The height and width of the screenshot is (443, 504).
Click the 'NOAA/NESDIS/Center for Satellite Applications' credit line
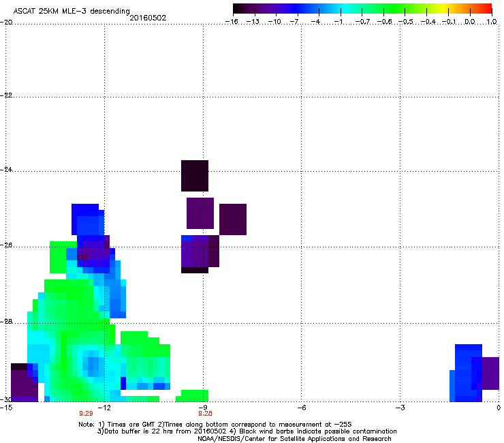tap(294, 438)
